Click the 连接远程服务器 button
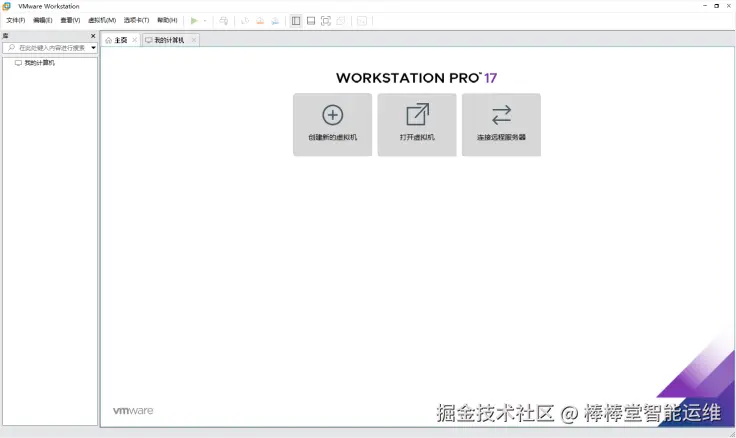 point(501,125)
